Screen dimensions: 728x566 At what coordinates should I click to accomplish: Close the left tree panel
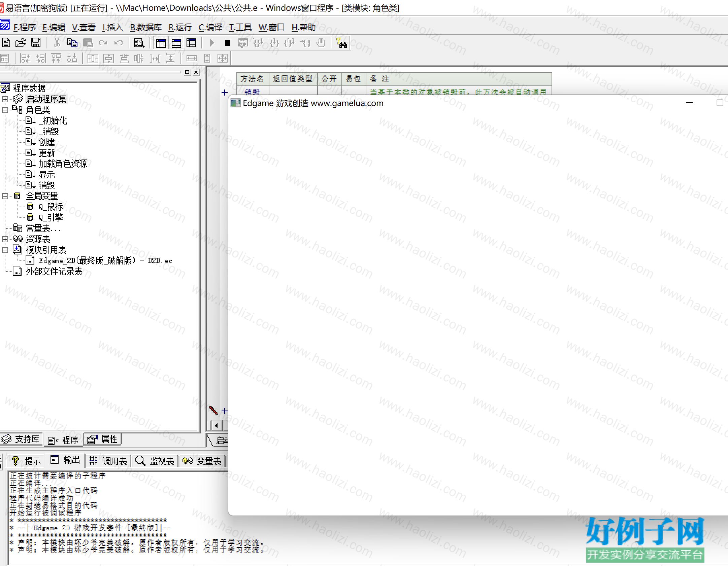pyautogui.click(x=196, y=72)
